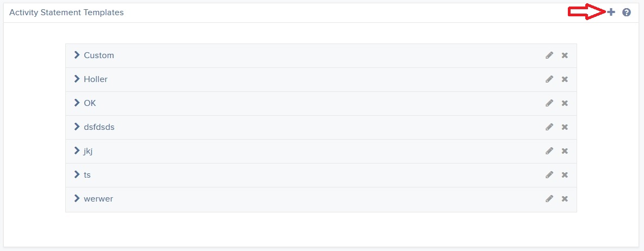Add a new activity statement template
Viewport: 644px width, 251px height.
[611, 12]
